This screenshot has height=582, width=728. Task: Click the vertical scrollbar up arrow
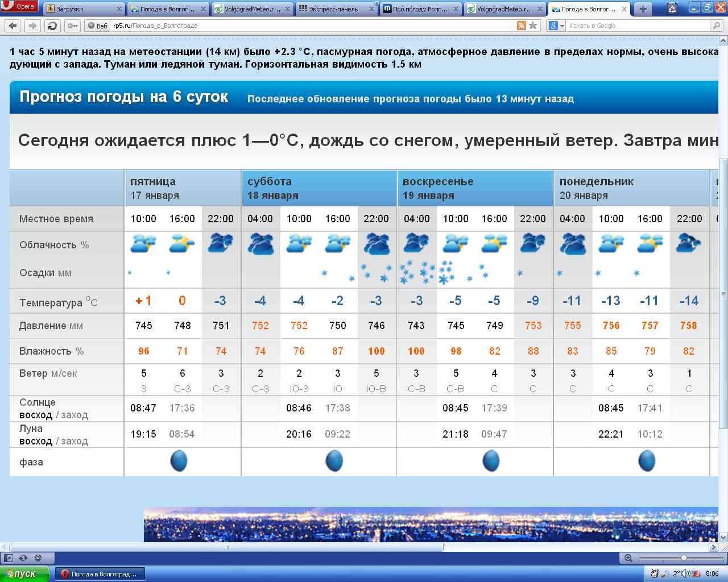723,40
